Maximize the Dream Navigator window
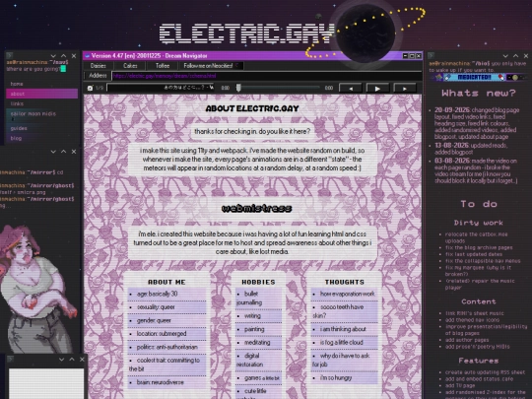Image resolution: width=532 pixels, height=399 pixels. [412, 55]
